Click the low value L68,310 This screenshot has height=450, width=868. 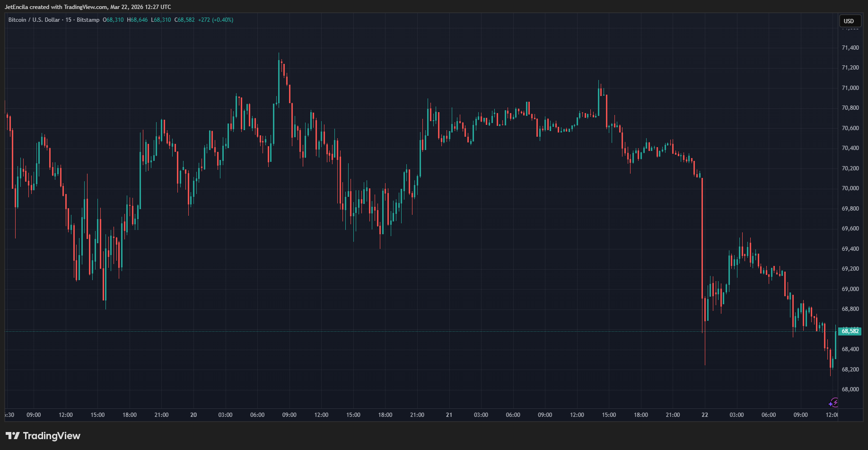(161, 20)
